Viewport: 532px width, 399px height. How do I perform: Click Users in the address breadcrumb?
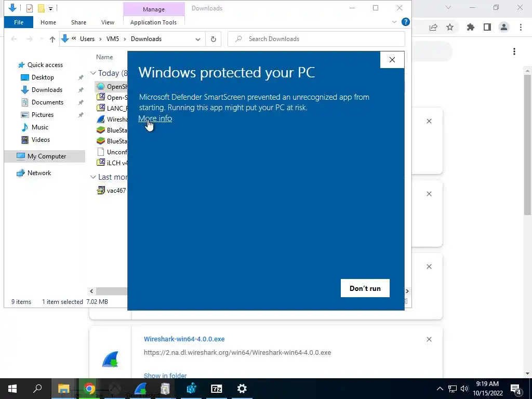coord(87,39)
